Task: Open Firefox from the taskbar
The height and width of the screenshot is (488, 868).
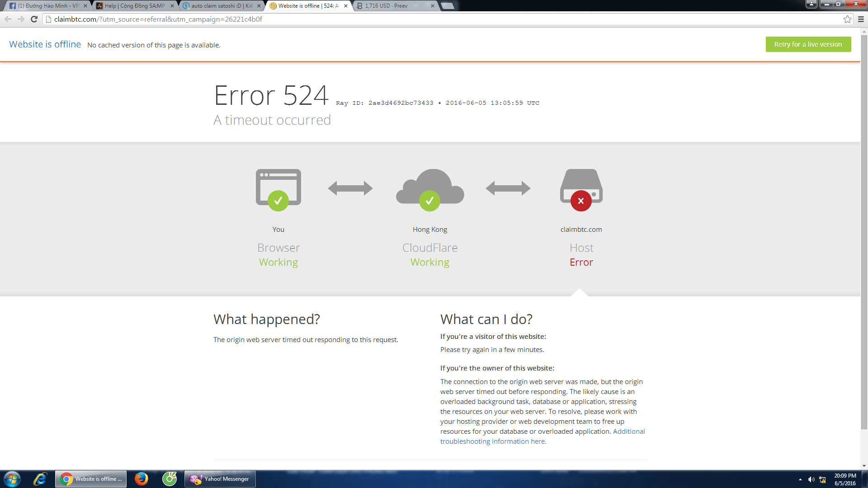Action: pos(142,479)
